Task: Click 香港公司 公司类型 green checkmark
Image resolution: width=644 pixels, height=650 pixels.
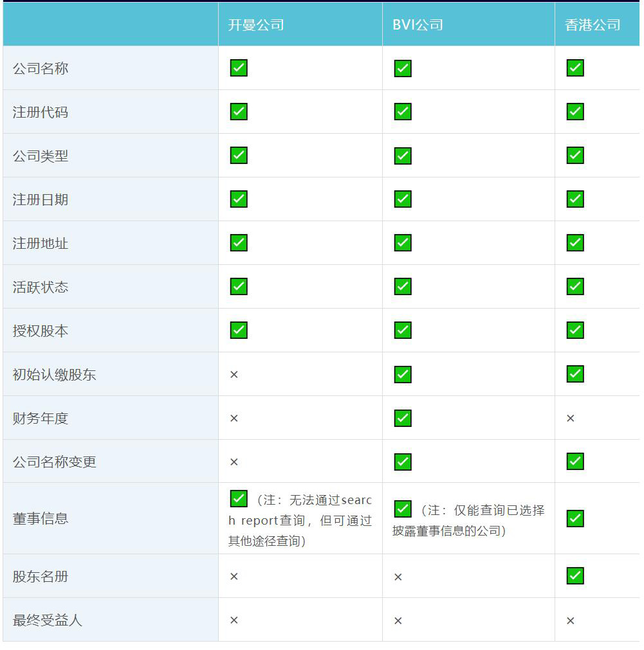Action: [x=575, y=156]
